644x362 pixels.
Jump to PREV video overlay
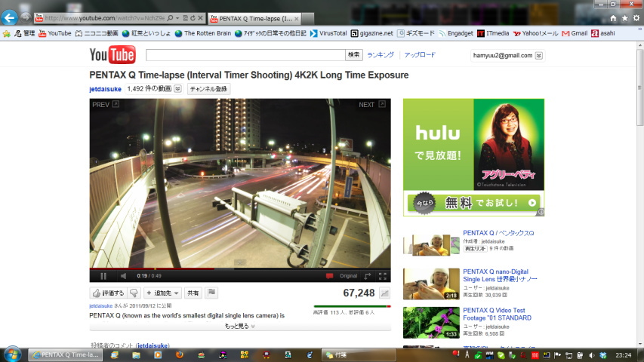pos(105,105)
